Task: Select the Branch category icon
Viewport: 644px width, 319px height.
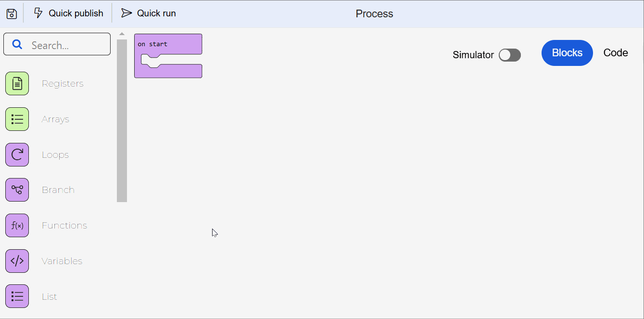Action: 17,190
